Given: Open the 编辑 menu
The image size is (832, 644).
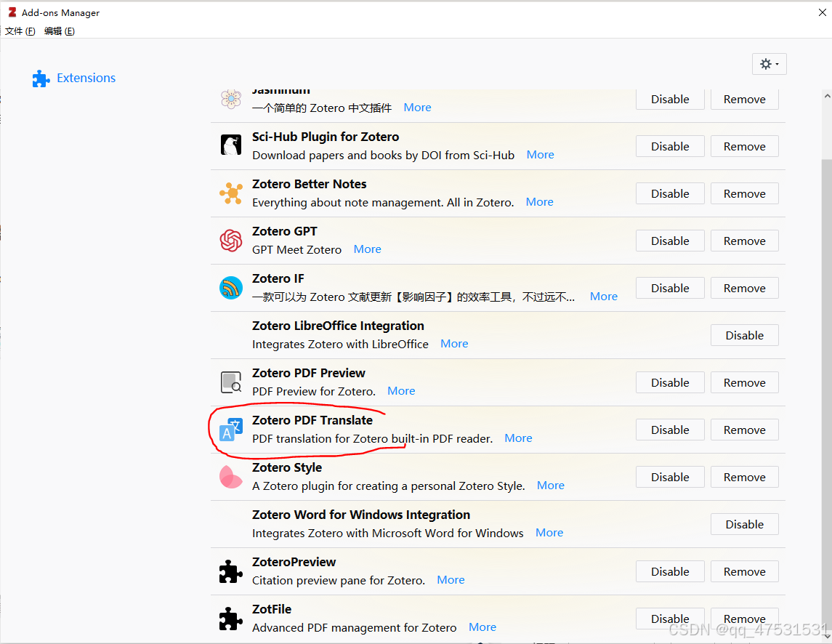Looking at the screenshot, I should coord(60,31).
